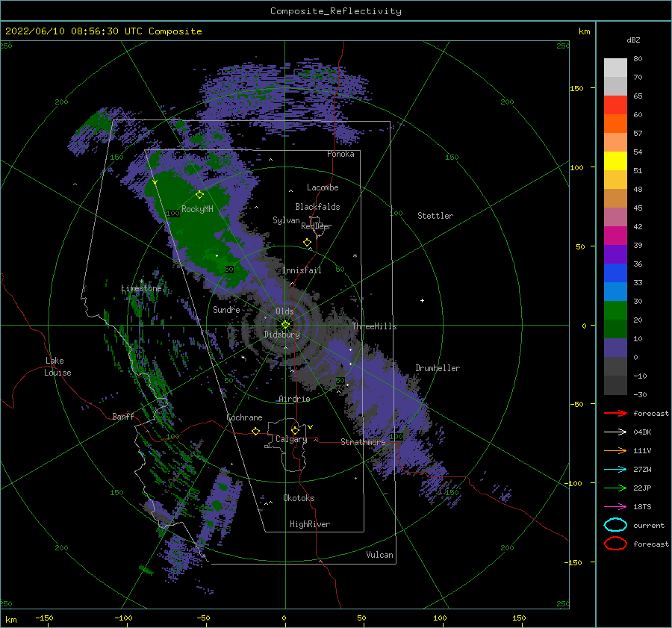Select the ThreeHills label
Viewport: 672px width, 628px height.
tap(374, 326)
